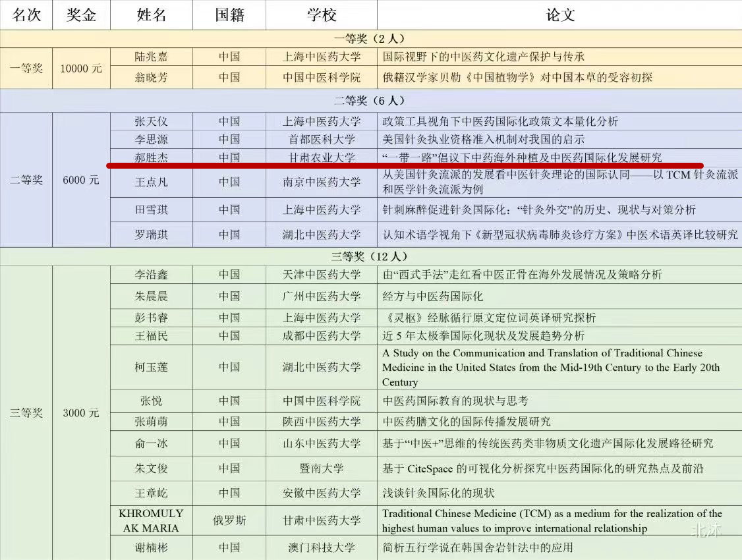Select the 三等奖（12人）section heading
The width and height of the screenshot is (742, 560).
click(x=370, y=256)
